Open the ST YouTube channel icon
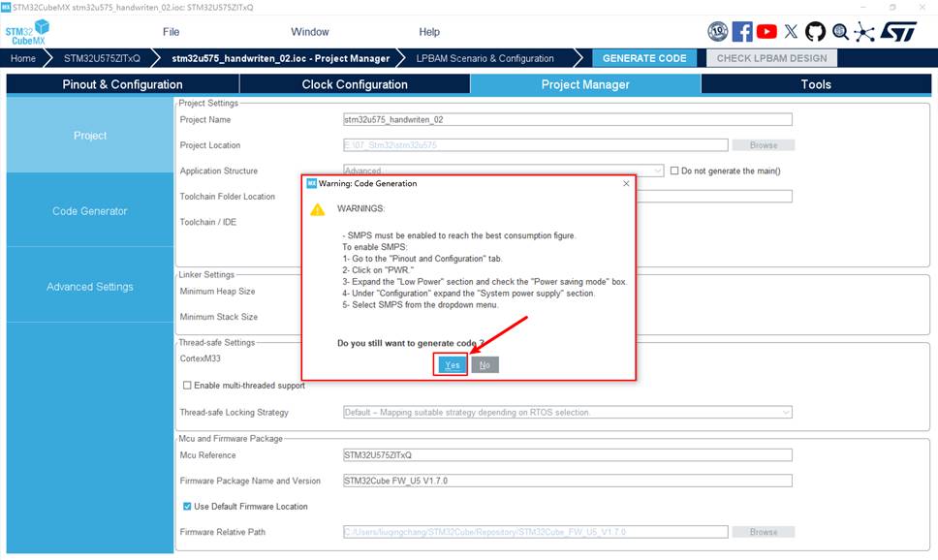The width and height of the screenshot is (938, 560). point(766,31)
